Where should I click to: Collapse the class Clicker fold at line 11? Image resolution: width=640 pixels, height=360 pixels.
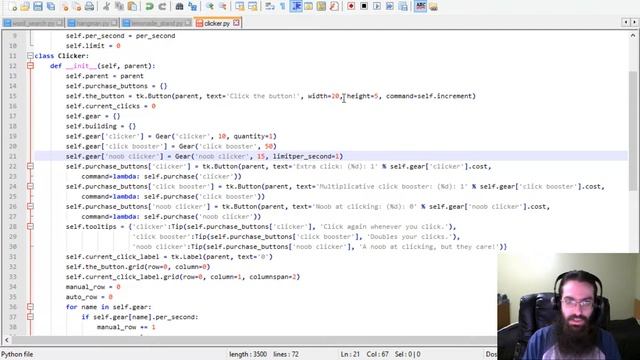tap(30, 56)
